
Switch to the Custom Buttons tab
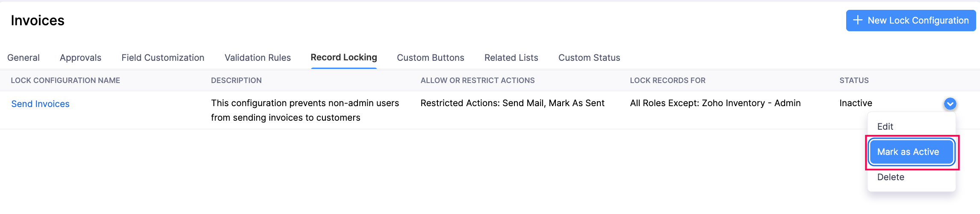pyautogui.click(x=431, y=58)
